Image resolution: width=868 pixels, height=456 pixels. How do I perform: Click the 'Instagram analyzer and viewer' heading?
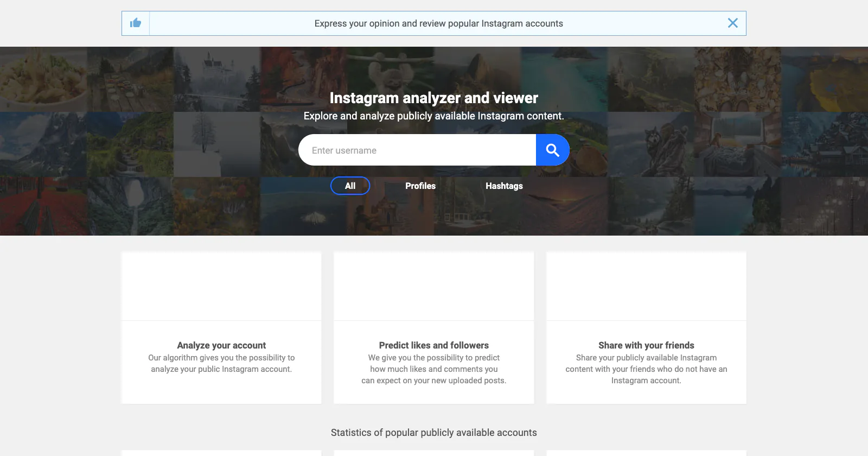click(x=434, y=98)
